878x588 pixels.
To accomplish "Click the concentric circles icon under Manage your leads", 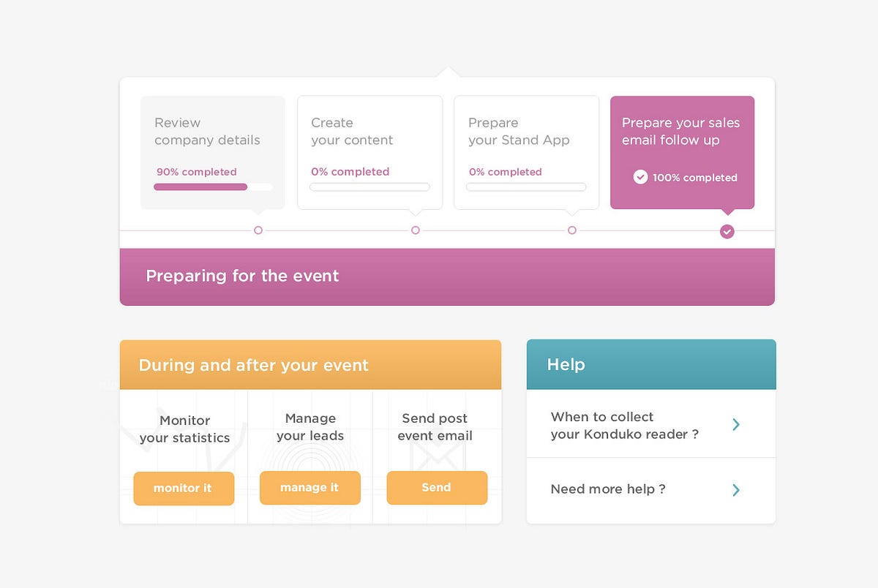I will point(310,468).
